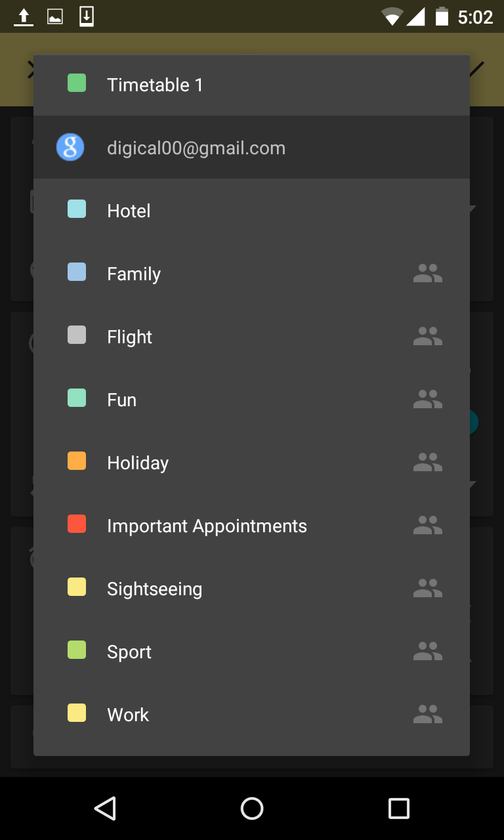The width and height of the screenshot is (504, 840).
Task: Tap the shared people icon beside Sport
Action: pyautogui.click(x=428, y=652)
